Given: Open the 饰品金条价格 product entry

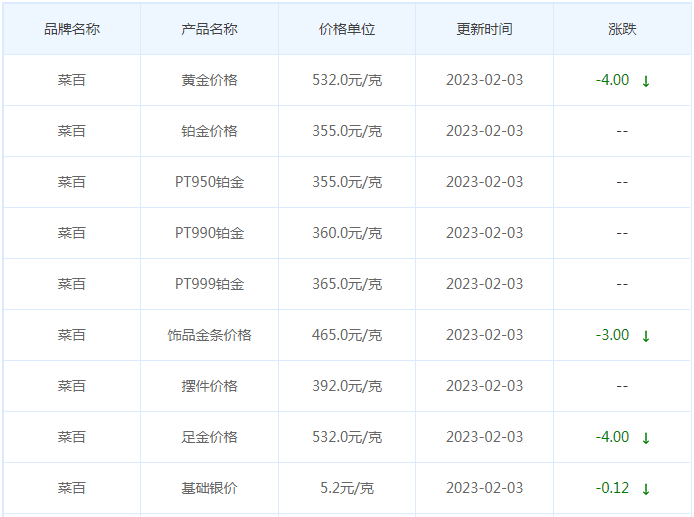Looking at the screenshot, I should [209, 335].
